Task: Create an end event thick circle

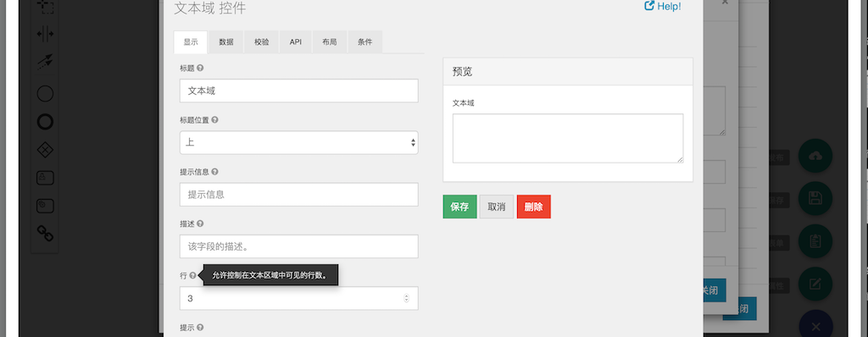Action: click(x=45, y=122)
